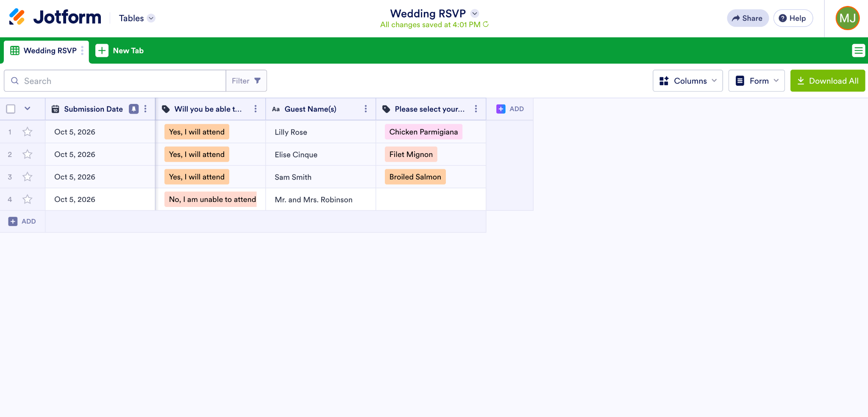Open the Form dropdown

tap(757, 81)
